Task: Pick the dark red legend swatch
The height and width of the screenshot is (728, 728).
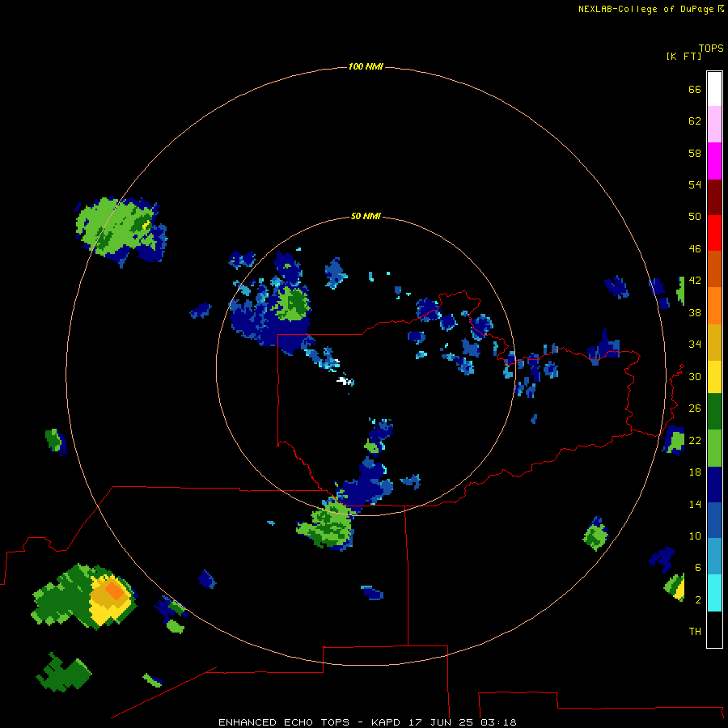Action: (714, 197)
